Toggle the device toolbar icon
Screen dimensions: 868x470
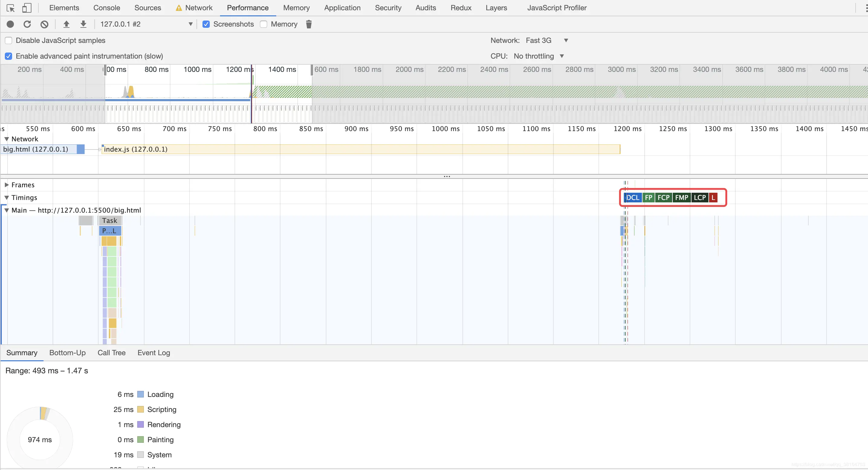coord(27,8)
